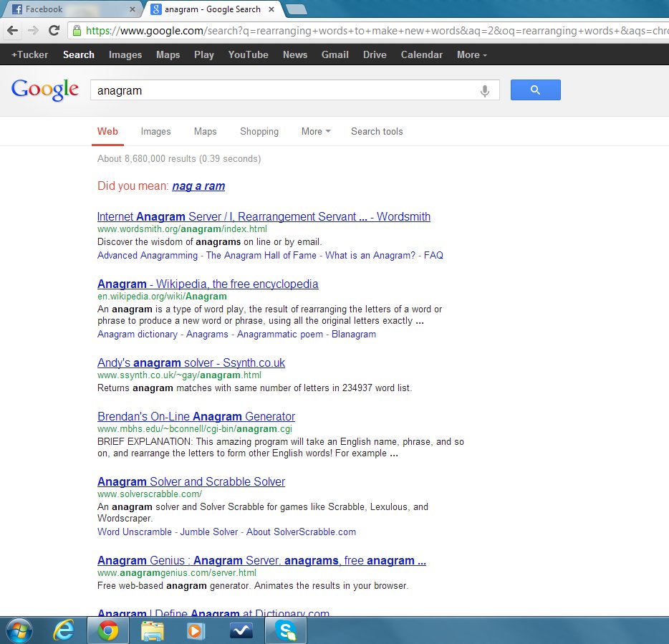
Task: Open Gmail from the top navigation bar
Action: point(334,54)
